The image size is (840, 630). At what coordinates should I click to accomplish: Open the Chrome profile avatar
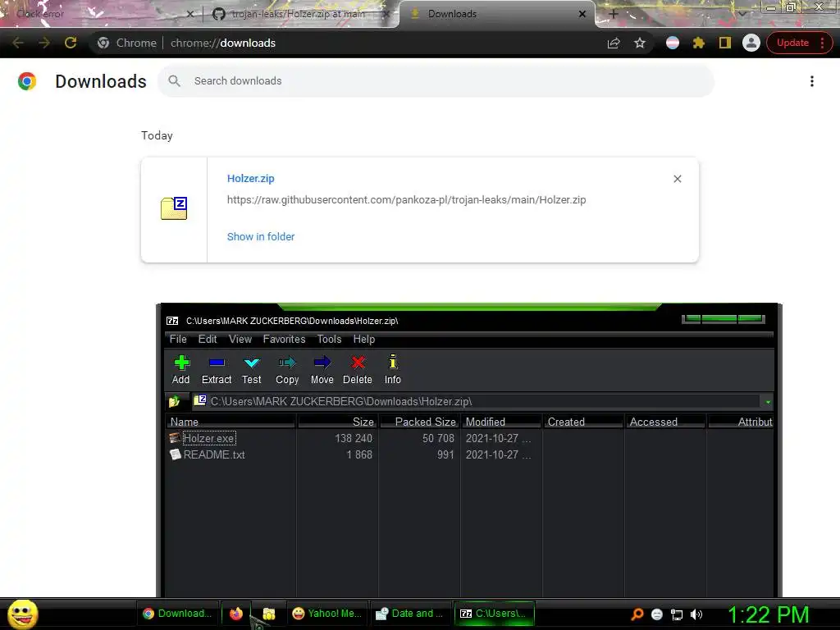751,43
